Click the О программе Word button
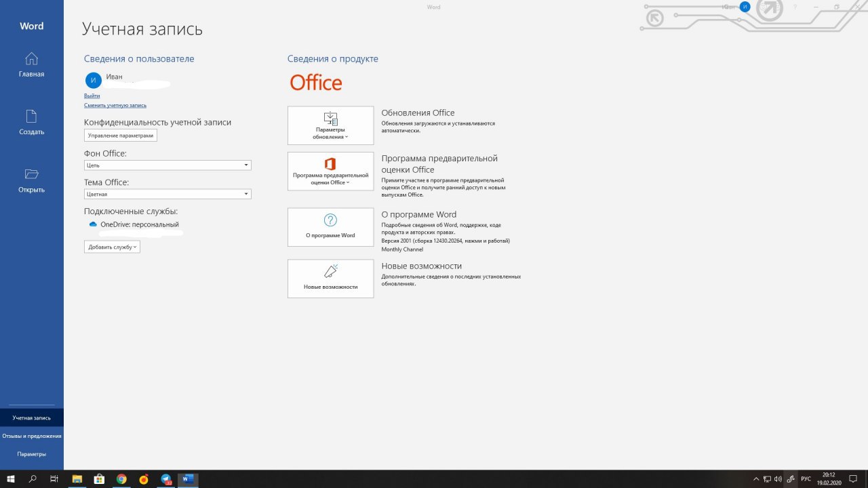 [330, 227]
